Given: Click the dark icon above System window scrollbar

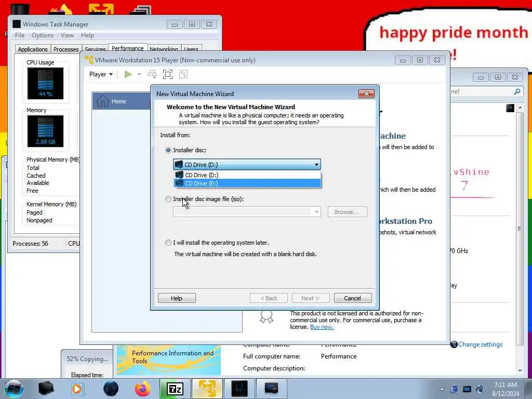Looking at the screenshot, I should pos(510,108).
